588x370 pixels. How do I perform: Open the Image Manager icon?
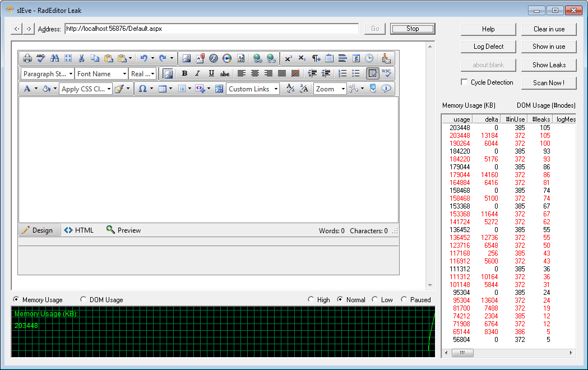pos(186,58)
